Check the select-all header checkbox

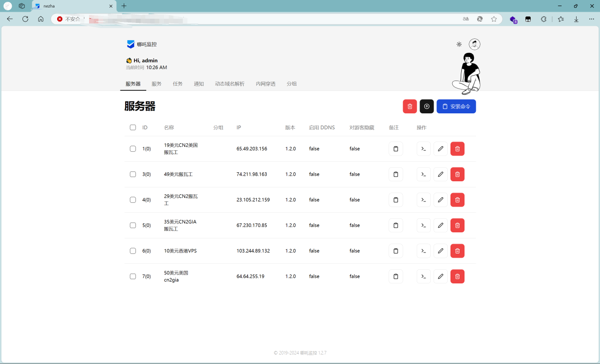(133, 127)
